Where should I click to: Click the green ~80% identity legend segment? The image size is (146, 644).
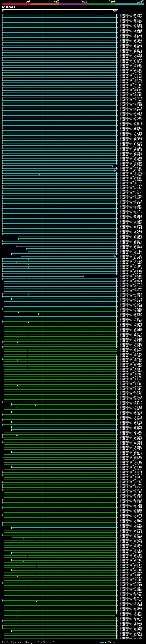pos(101,4)
